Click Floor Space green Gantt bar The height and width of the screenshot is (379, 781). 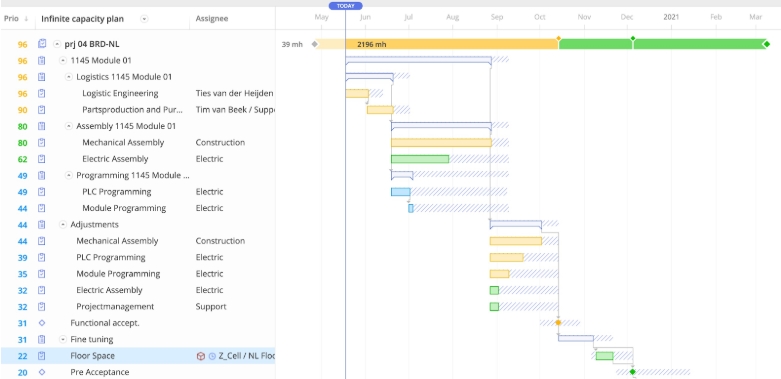605,356
